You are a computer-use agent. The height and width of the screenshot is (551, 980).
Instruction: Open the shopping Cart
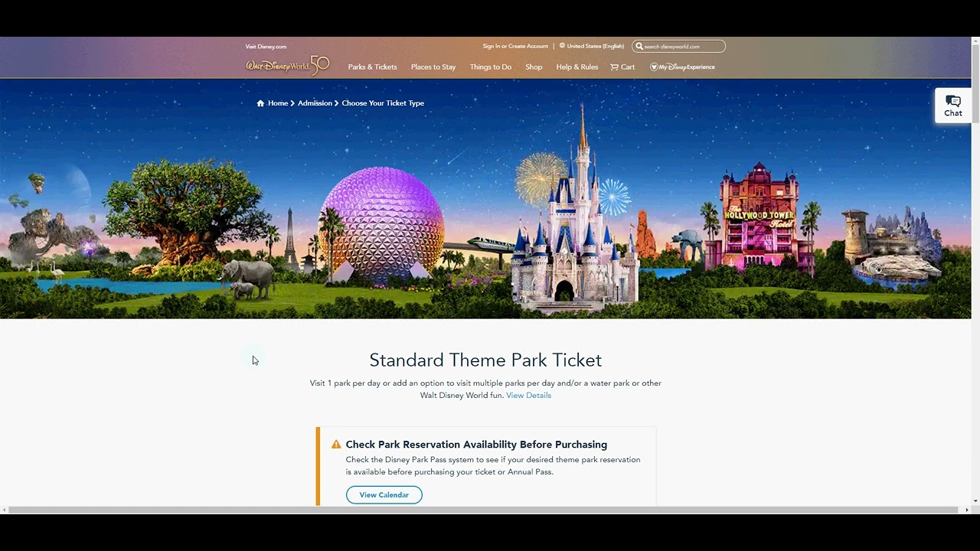pos(622,67)
